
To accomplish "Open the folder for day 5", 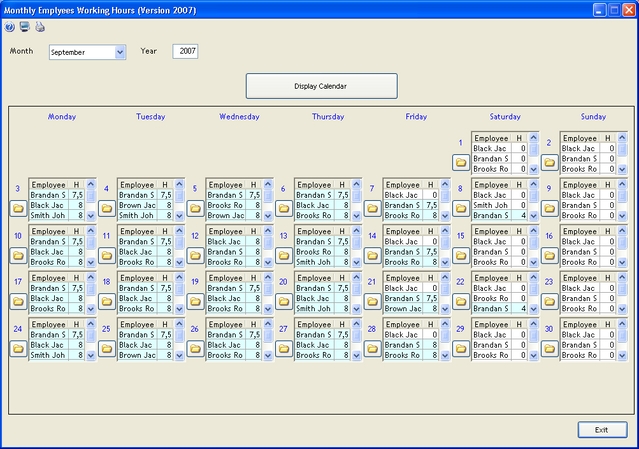I will 195,209.
